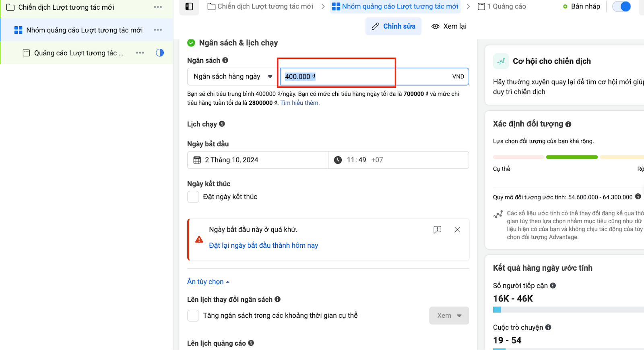Open options menu for Nhóm quảng cáo row
Screen dimensions: 644x350
[158, 30]
